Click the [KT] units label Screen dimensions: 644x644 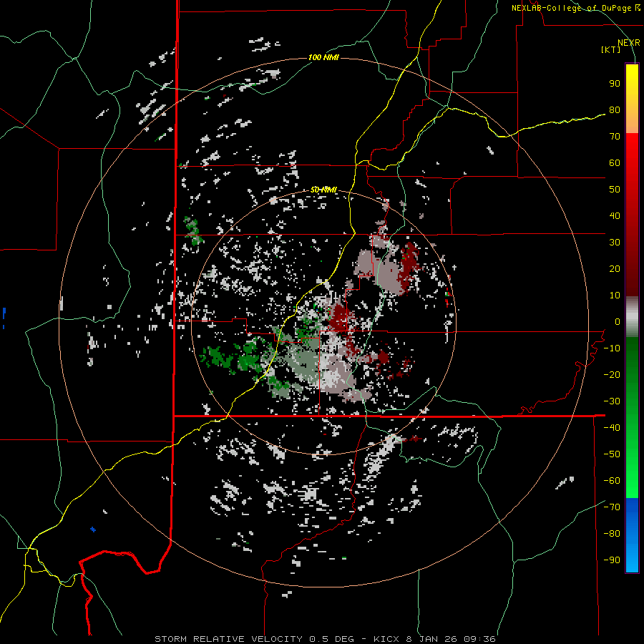click(611, 49)
